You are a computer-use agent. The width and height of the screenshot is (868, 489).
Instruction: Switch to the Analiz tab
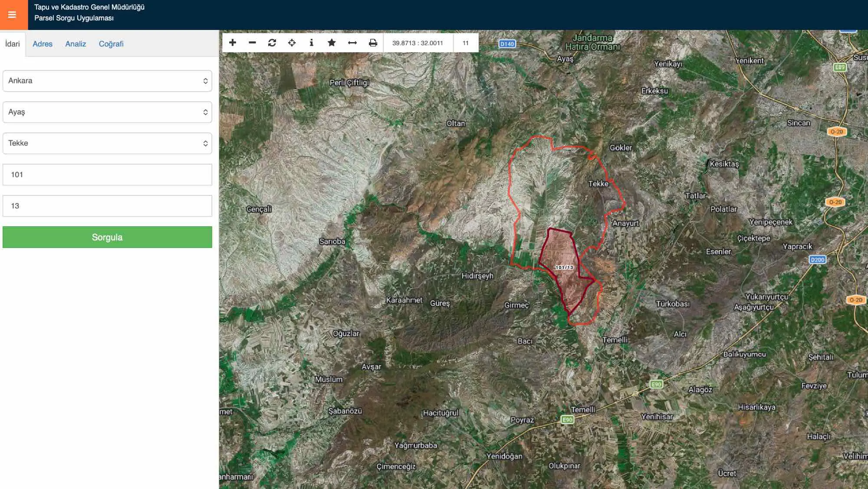(x=76, y=44)
